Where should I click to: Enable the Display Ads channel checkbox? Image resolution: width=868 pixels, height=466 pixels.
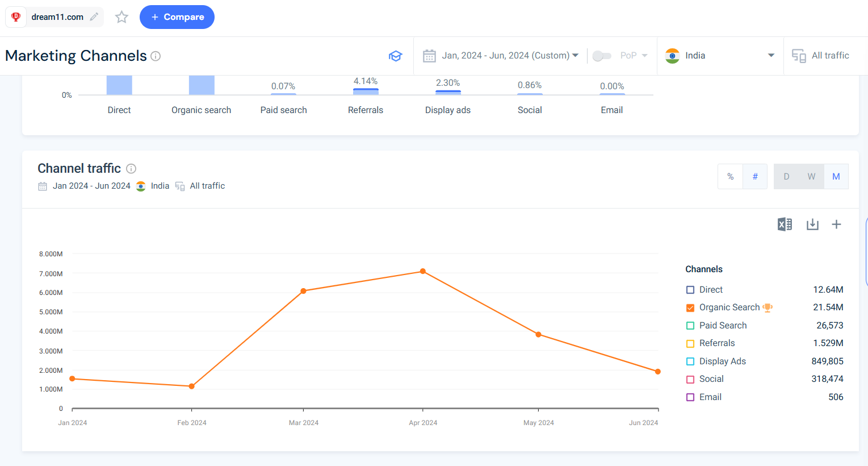tap(690, 361)
